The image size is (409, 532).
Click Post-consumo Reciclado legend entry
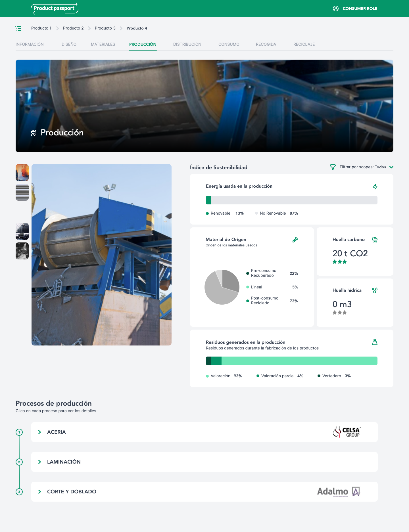point(272,301)
